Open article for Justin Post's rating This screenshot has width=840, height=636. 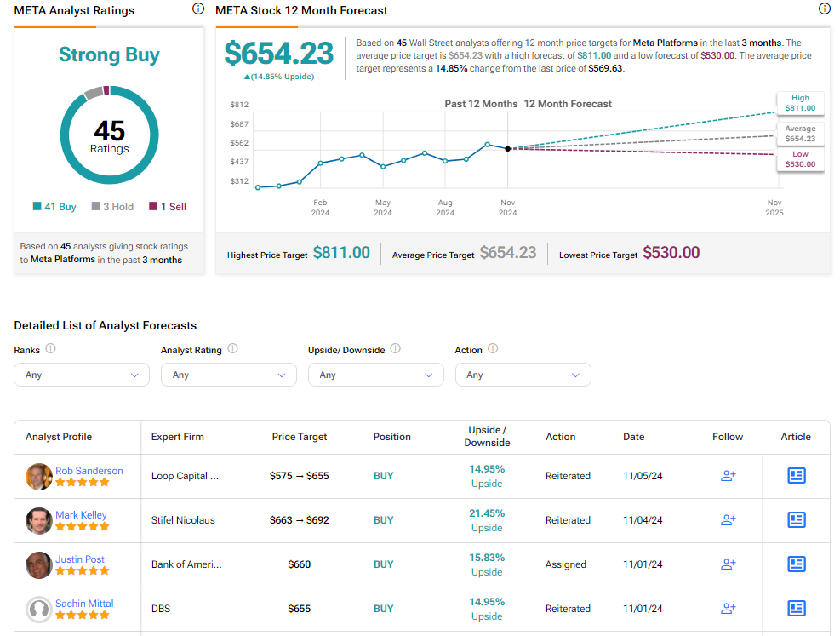coord(796,564)
